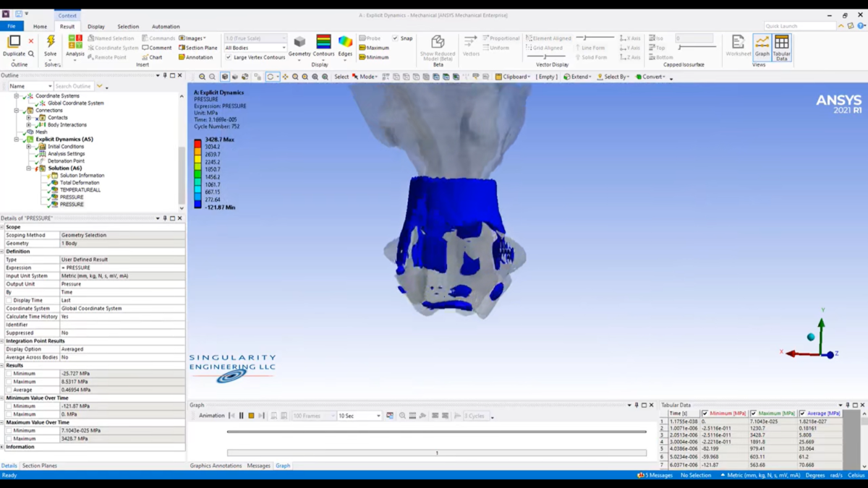This screenshot has height=488, width=868.
Task: Expand the Information section in Details
Action: click(2, 447)
